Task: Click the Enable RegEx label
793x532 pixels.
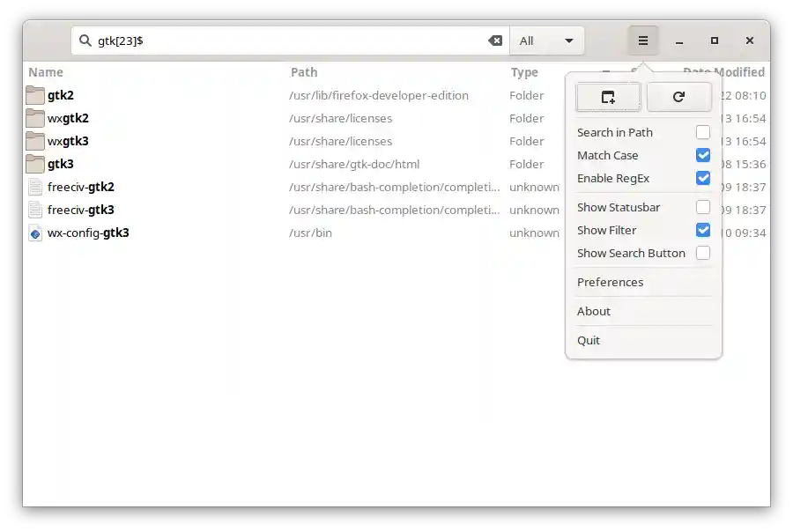Action: pyautogui.click(x=613, y=178)
